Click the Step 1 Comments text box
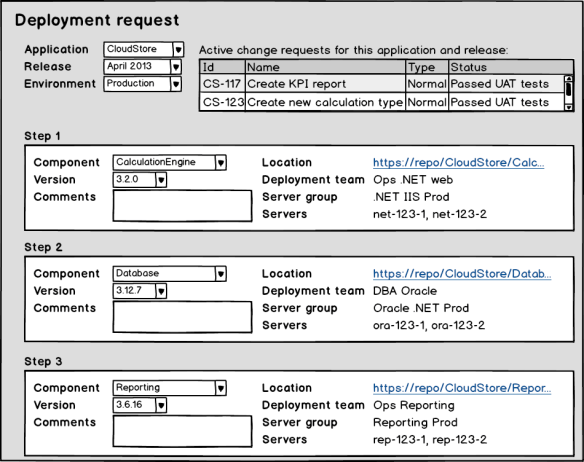Viewport: 584px width, 462px height. [182, 206]
